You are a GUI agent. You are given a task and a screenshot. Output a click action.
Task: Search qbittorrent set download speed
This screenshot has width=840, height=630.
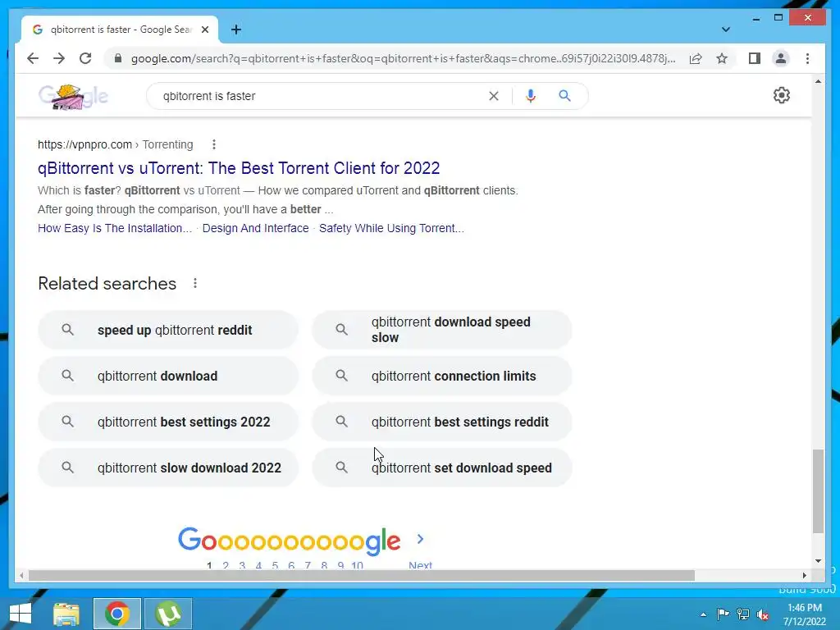tap(442, 468)
